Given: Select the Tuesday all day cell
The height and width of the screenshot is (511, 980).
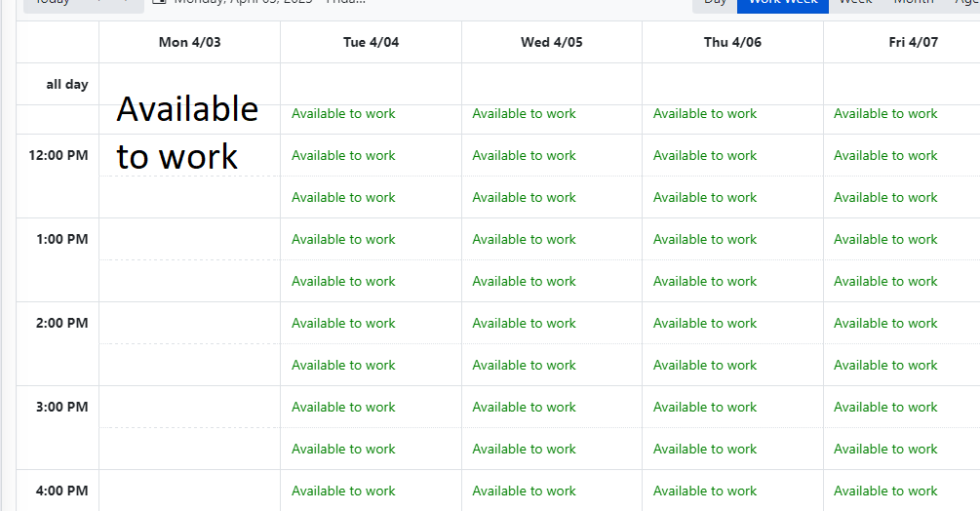Looking at the screenshot, I should (x=371, y=84).
